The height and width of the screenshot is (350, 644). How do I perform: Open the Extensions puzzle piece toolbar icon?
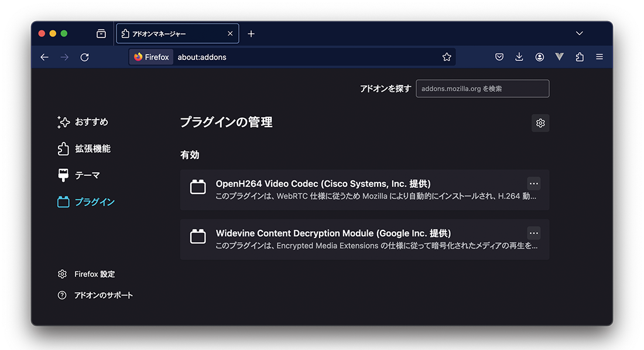(x=580, y=57)
